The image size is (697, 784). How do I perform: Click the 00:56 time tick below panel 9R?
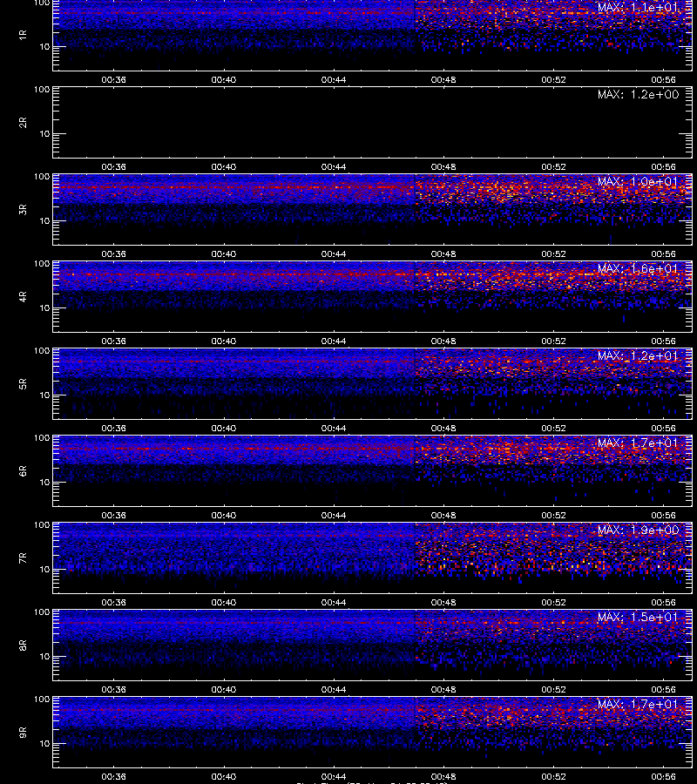664,776
